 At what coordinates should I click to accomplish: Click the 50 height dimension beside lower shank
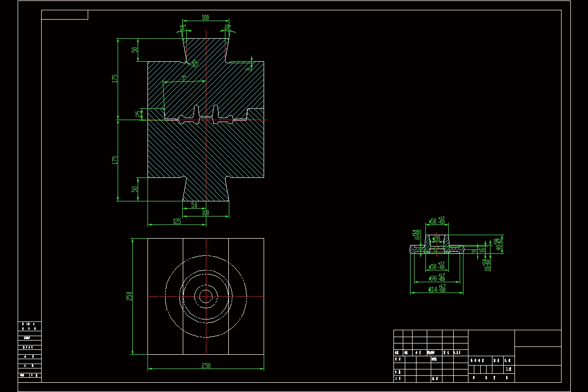(135, 189)
